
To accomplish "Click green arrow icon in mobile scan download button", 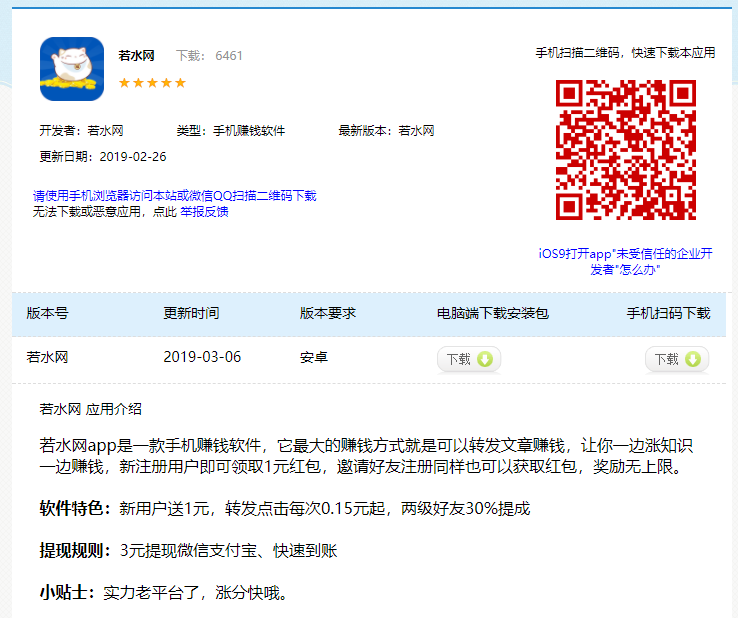I will coord(693,360).
